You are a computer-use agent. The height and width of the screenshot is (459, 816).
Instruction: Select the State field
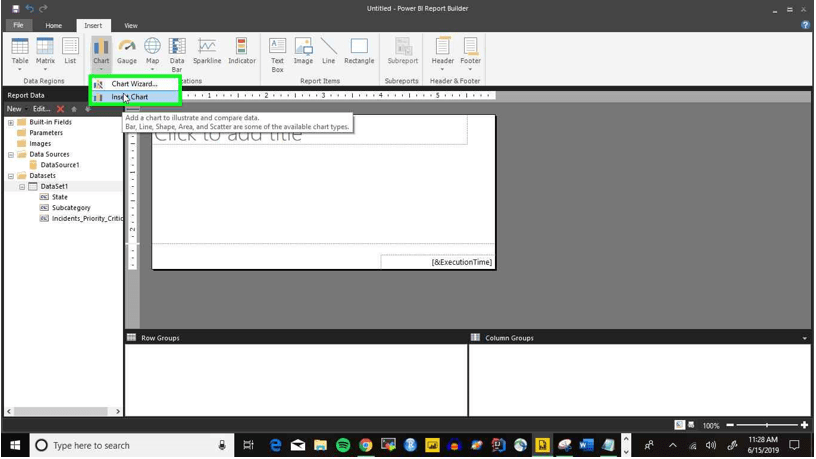tap(59, 197)
